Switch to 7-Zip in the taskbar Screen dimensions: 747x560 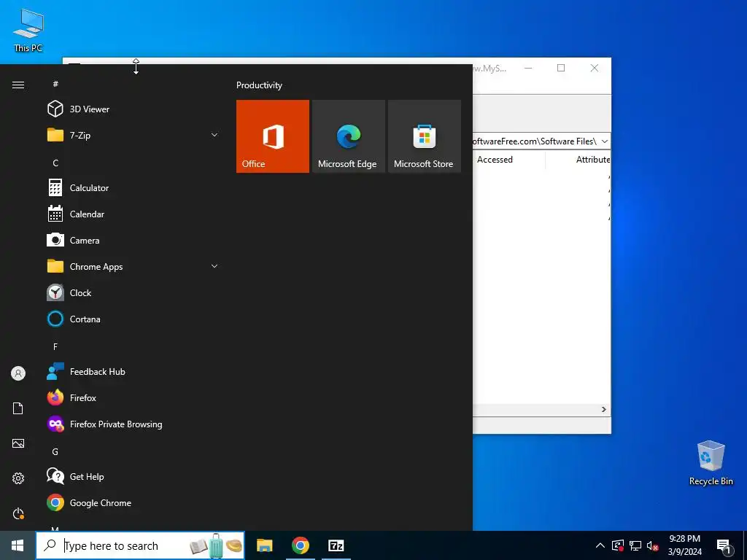(336, 545)
